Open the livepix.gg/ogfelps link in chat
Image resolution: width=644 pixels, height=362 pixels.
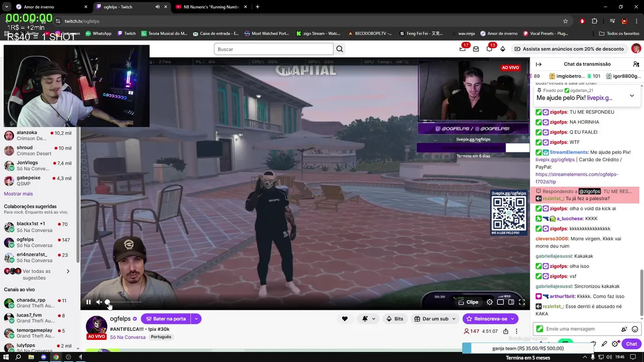[555, 159]
